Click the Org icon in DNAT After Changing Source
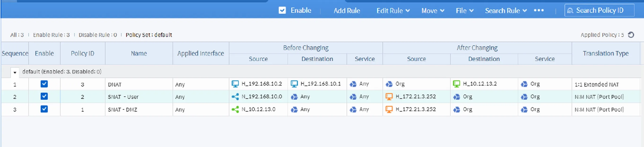644x147 pixels. click(389, 84)
